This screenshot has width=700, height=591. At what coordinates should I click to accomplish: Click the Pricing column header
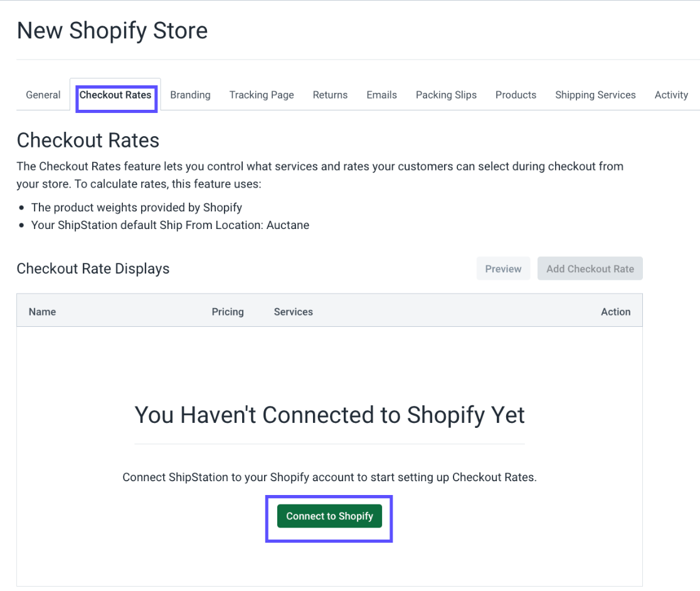(228, 312)
